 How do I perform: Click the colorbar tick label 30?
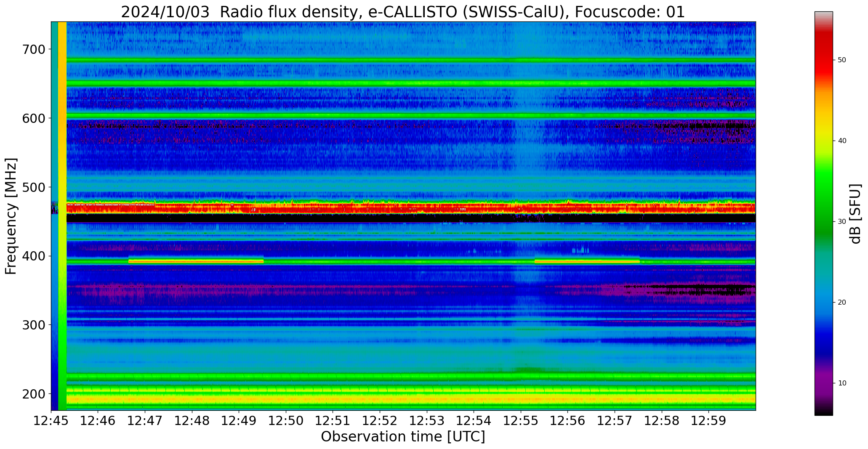(x=842, y=221)
